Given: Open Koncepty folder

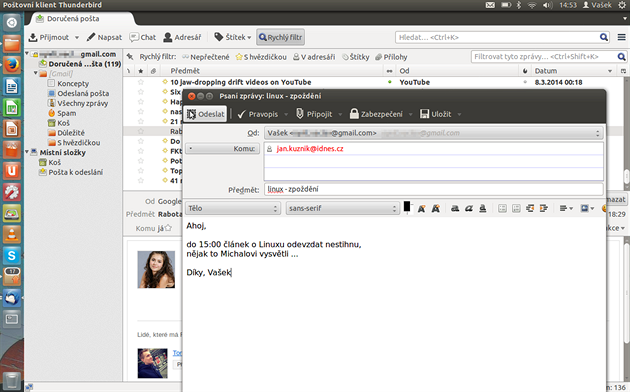Looking at the screenshot, I should (x=68, y=84).
